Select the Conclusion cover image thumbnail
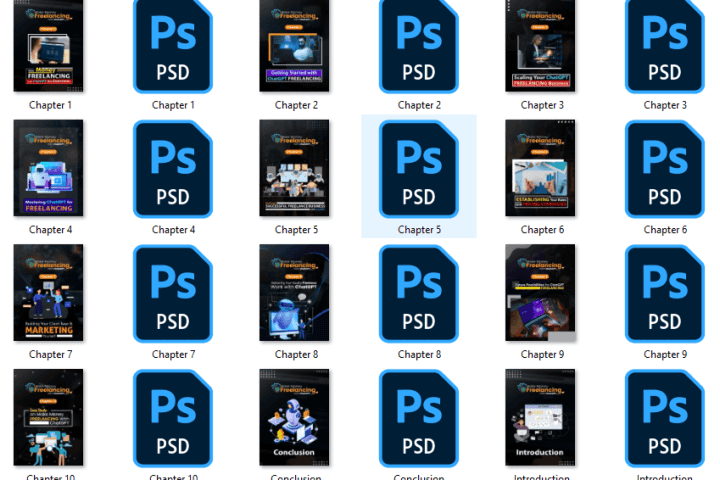 294,418
